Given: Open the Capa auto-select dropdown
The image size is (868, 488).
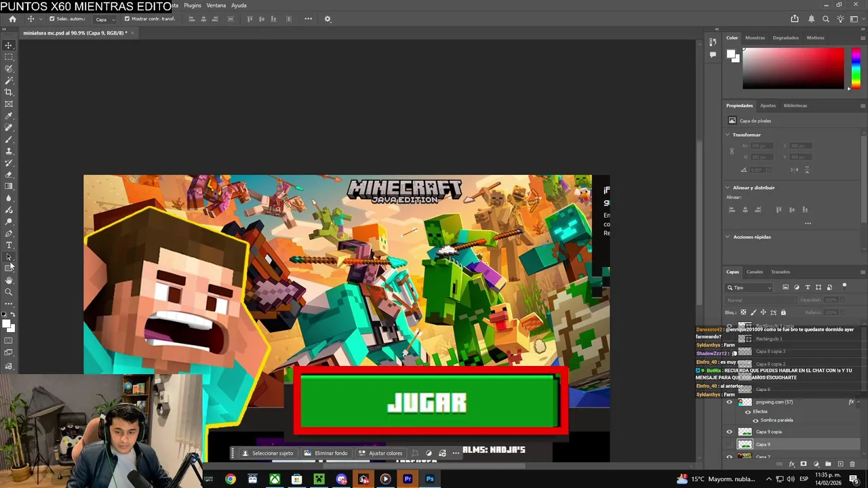Looking at the screenshot, I should pos(104,19).
